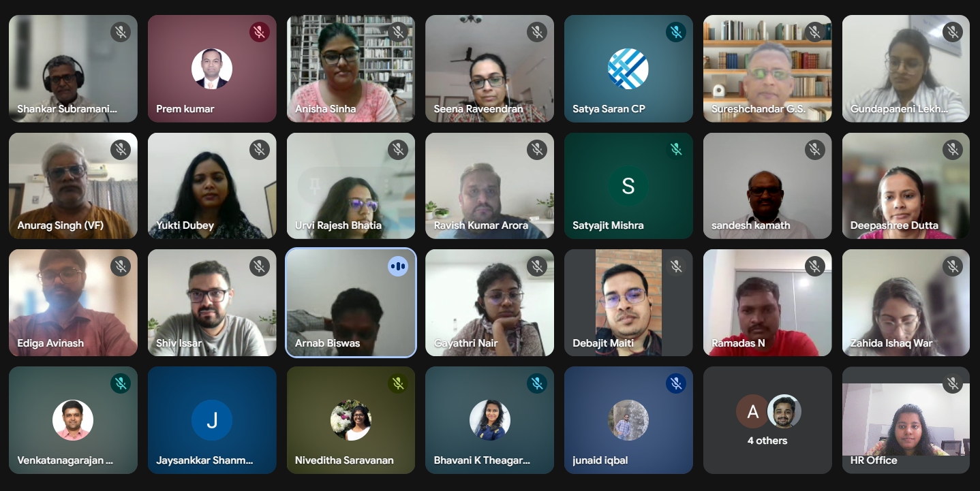980x491 pixels.
Task: Click the muted mic icon on Prem kumar's tile
Action: pyautogui.click(x=259, y=32)
